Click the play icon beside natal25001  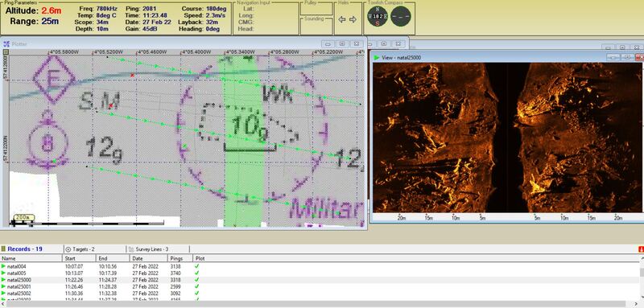4,286
